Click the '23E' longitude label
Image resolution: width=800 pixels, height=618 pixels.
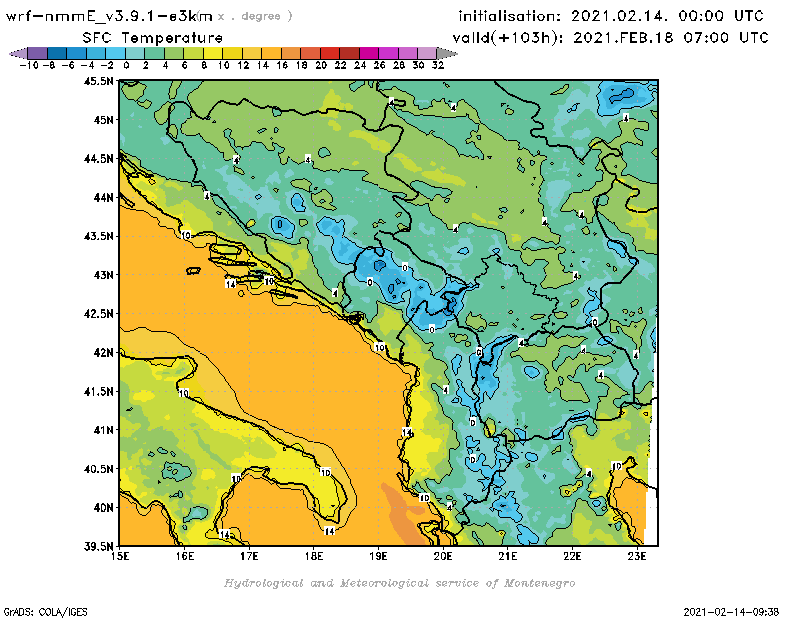pos(637,556)
